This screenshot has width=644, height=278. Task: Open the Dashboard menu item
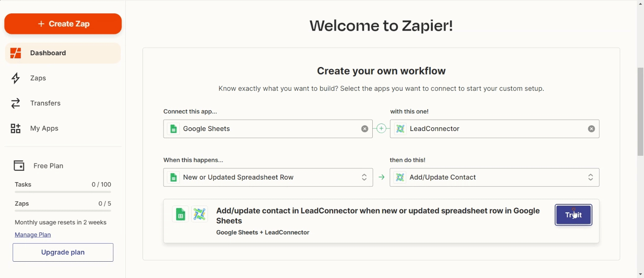tap(63, 53)
